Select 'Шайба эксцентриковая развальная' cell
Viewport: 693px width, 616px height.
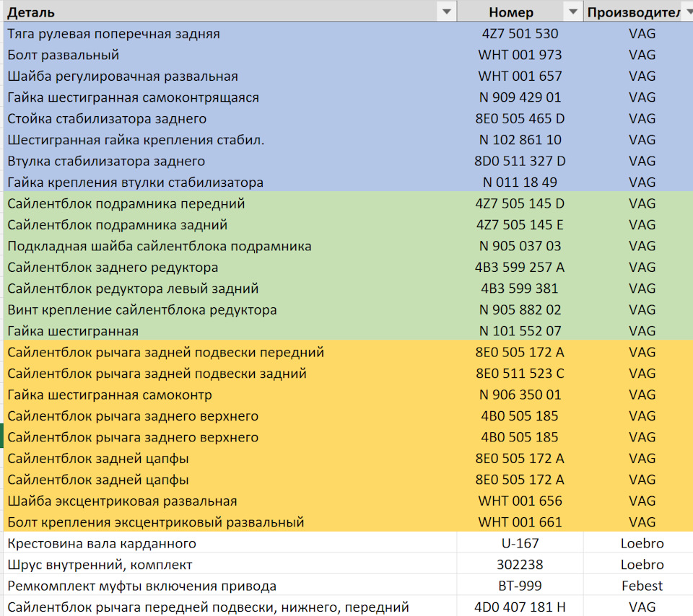[122, 501]
